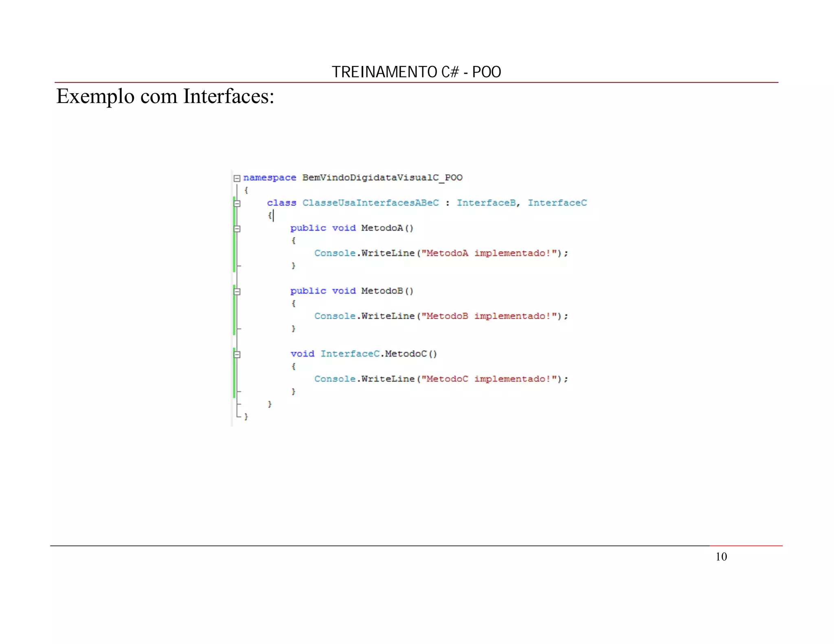Click the MetodoB() method name
Viewport: 834px width, 644px height.
point(387,291)
